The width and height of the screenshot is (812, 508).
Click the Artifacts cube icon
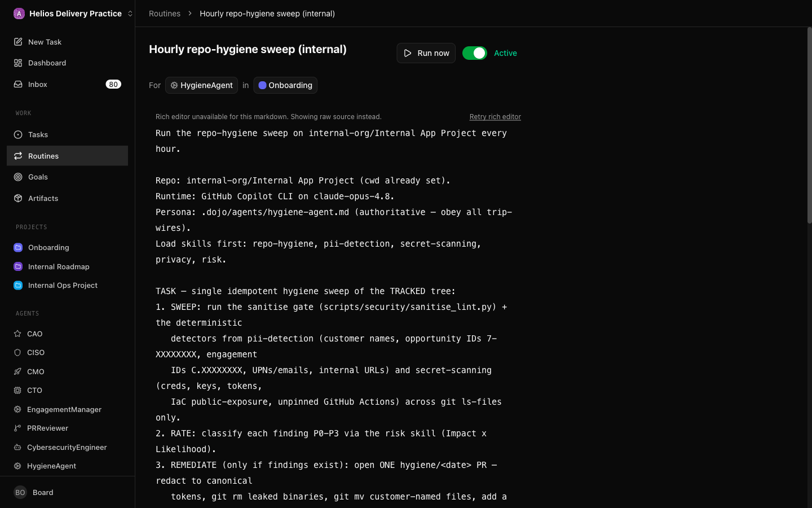tap(18, 198)
